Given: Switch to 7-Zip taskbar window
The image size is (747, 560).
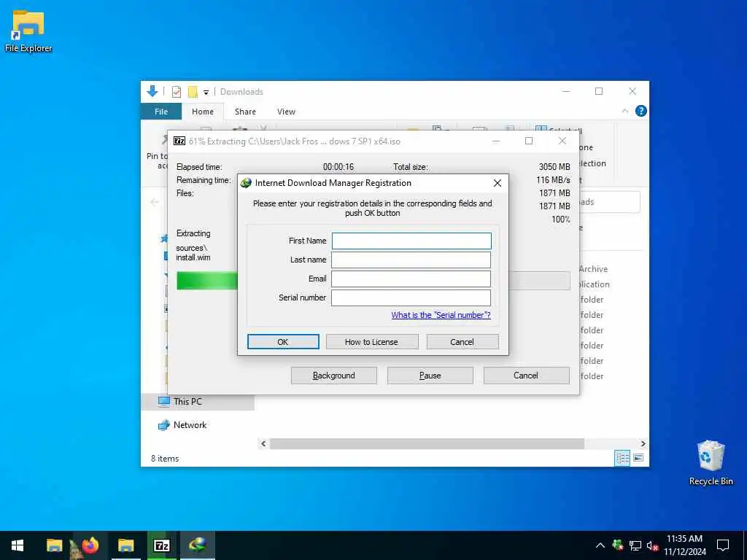Looking at the screenshot, I should pos(161,545).
